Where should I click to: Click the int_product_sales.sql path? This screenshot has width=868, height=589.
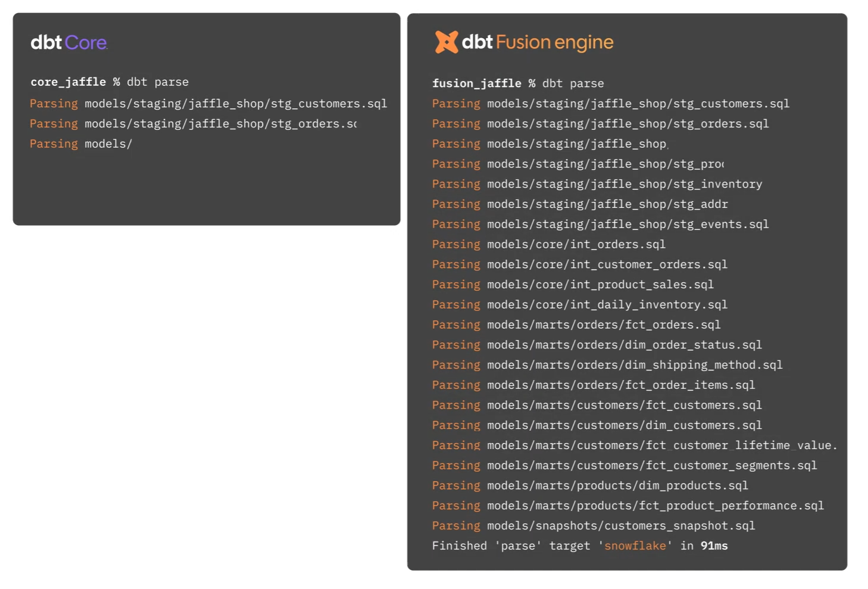click(x=600, y=285)
